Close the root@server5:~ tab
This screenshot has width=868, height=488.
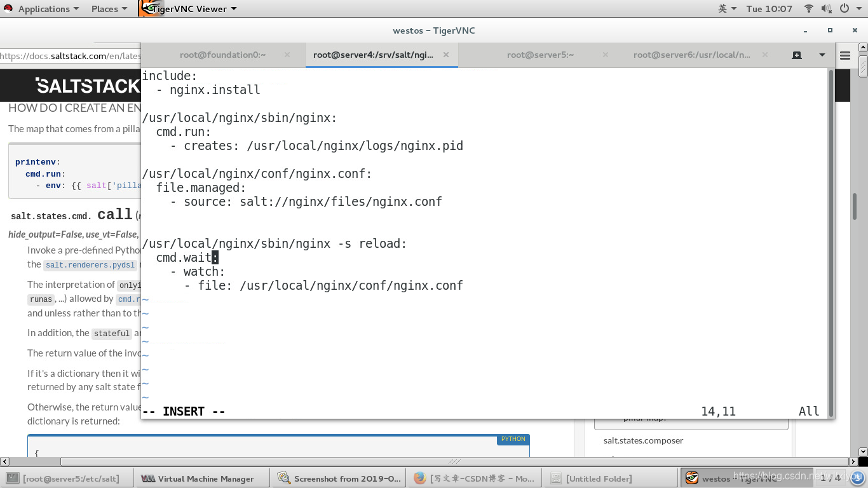pyautogui.click(x=604, y=55)
